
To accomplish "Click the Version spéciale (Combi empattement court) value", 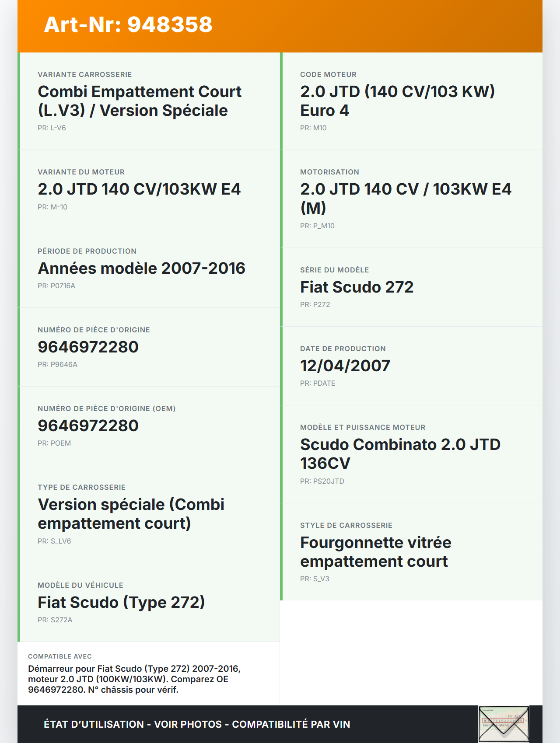I will tap(131, 514).
